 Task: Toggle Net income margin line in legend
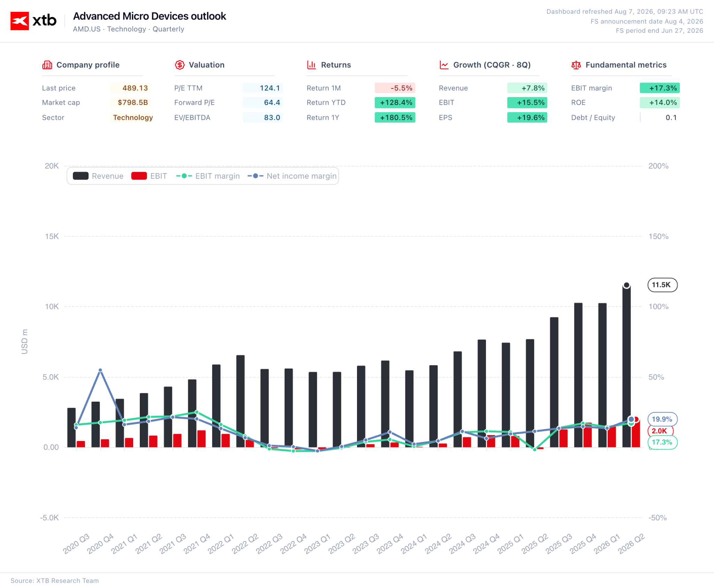click(x=292, y=176)
